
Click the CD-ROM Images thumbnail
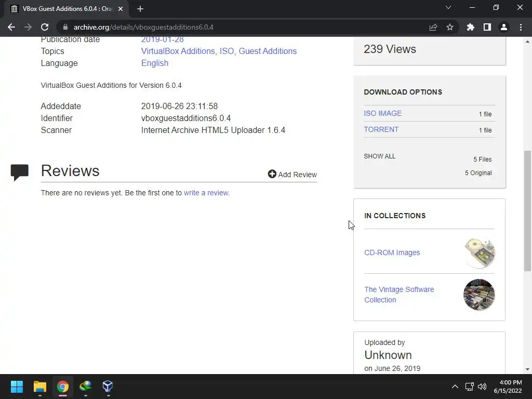(x=480, y=253)
